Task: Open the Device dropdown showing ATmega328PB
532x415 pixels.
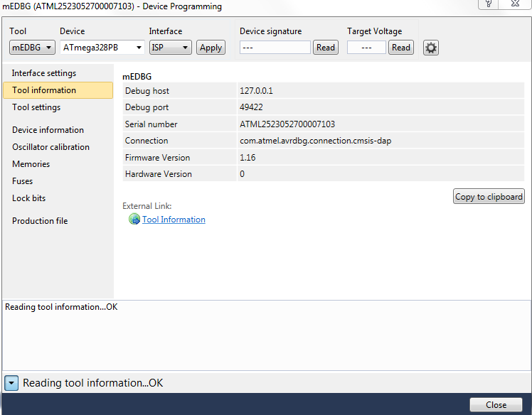Action: tap(102, 48)
